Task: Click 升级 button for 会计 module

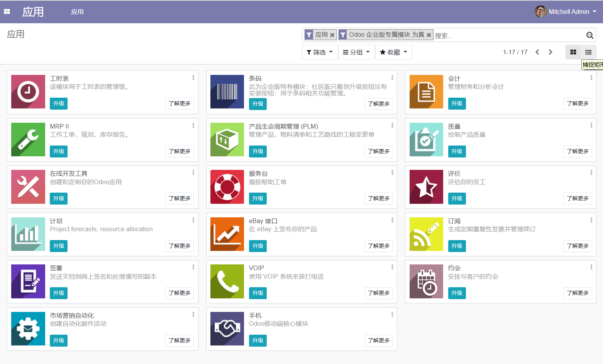Action: (457, 103)
